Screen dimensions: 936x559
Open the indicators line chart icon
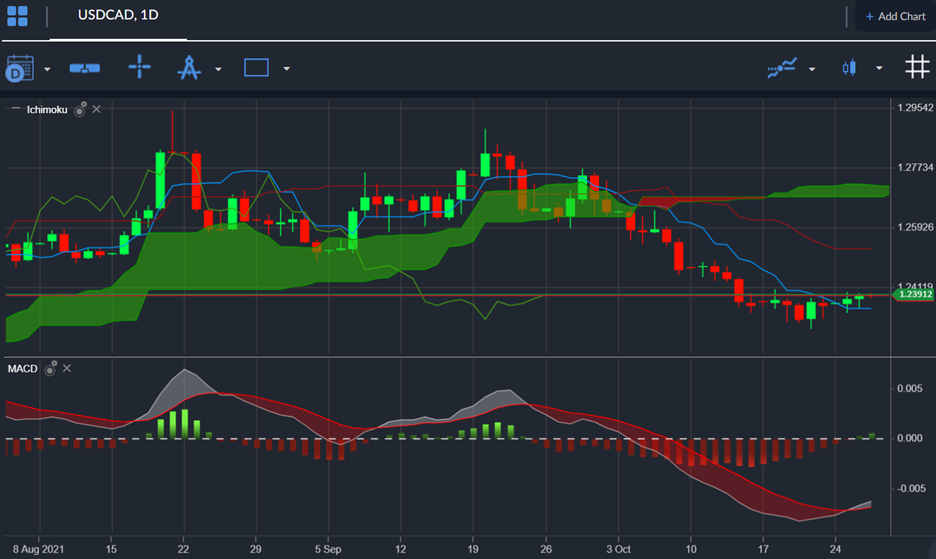782,67
